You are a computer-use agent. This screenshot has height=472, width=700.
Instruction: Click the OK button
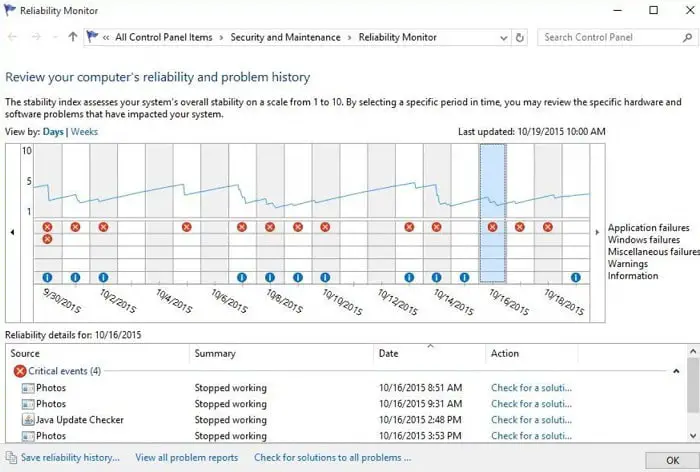tap(672, 460)
